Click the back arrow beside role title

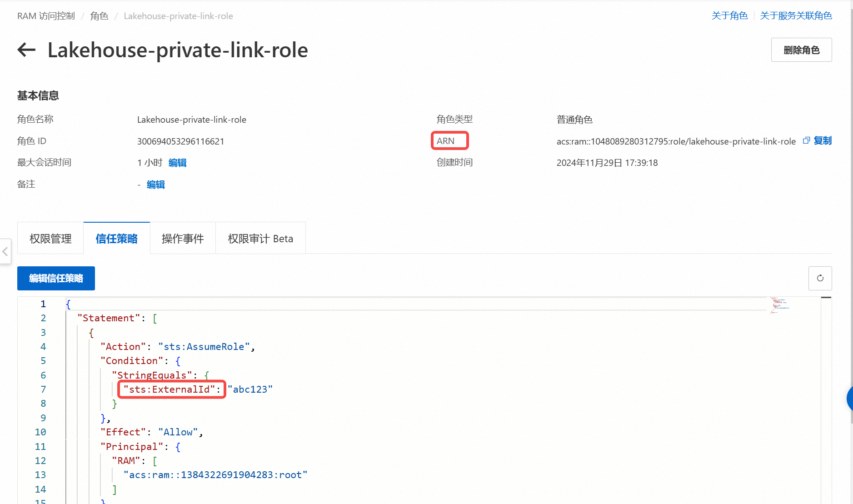pyautogui.click(x=26, y=50)
